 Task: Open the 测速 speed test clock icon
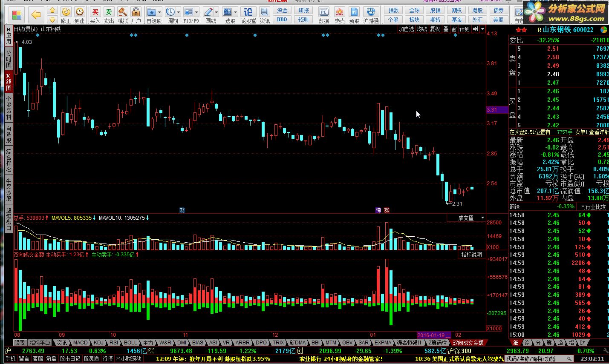click(80, 11)
